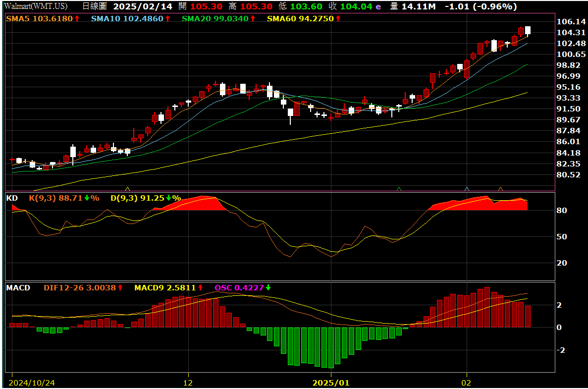Click the 2025/01 date axis label

tap(331, 383)
